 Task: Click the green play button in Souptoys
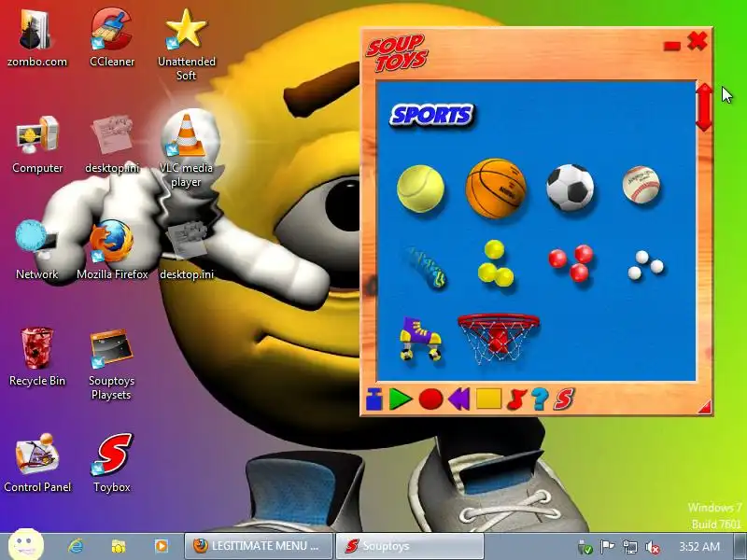coord(401,399)
